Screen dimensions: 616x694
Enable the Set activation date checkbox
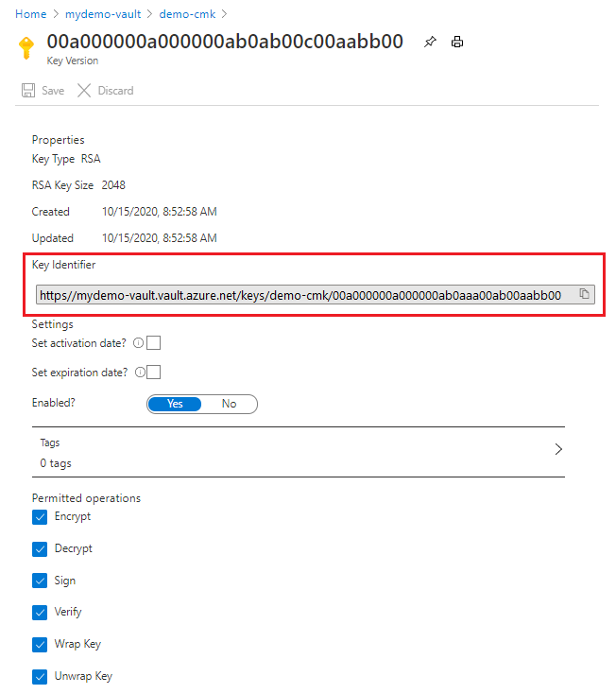(x=153, y=343)
